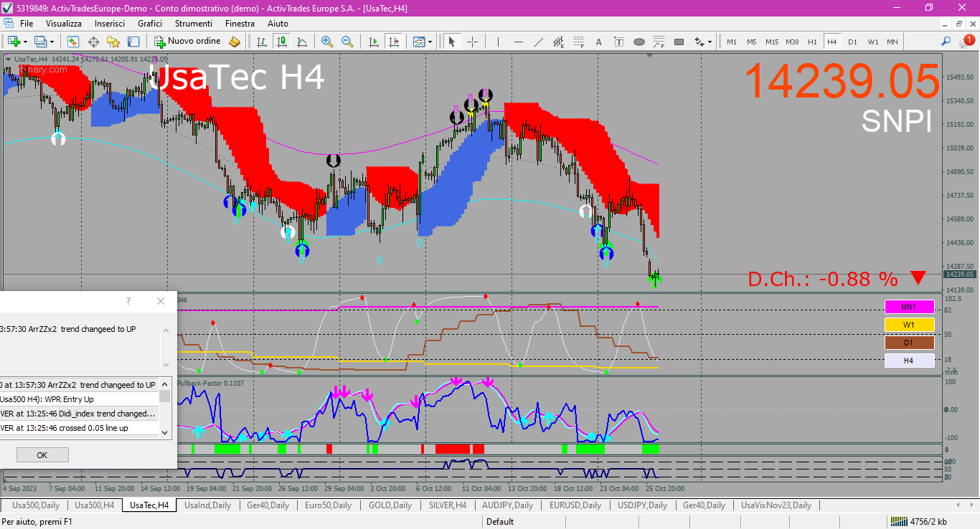Switch to D1 timeframe
Viewport: 980px width, 529px height.
click(852, 42)
